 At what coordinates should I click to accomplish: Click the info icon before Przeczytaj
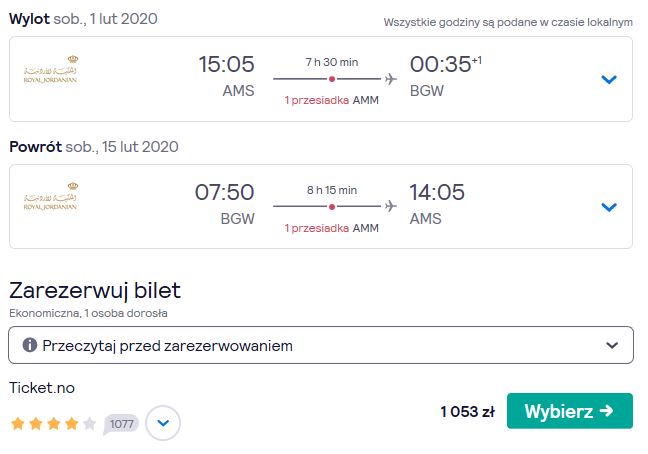coord(30,345)
